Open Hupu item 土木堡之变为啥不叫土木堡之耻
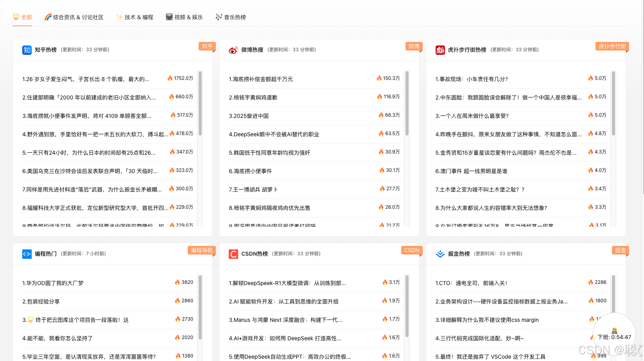Screen dimensions: 644x361 480,190
